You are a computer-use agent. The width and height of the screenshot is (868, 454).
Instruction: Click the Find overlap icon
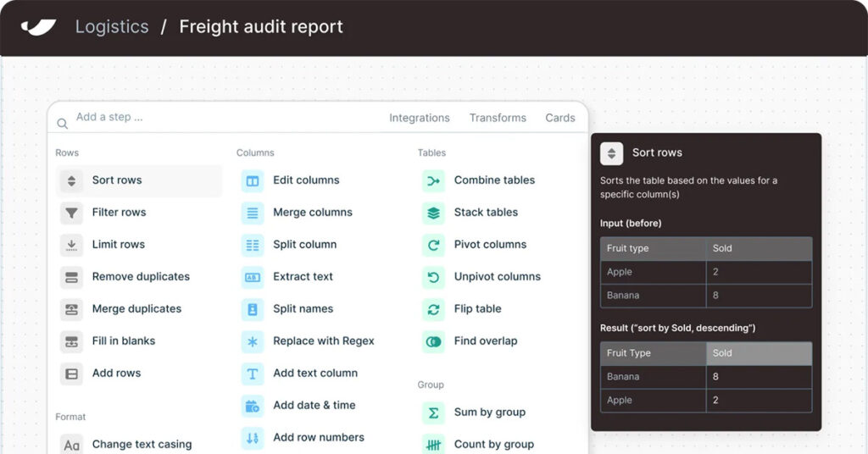(x=433, y=341)
